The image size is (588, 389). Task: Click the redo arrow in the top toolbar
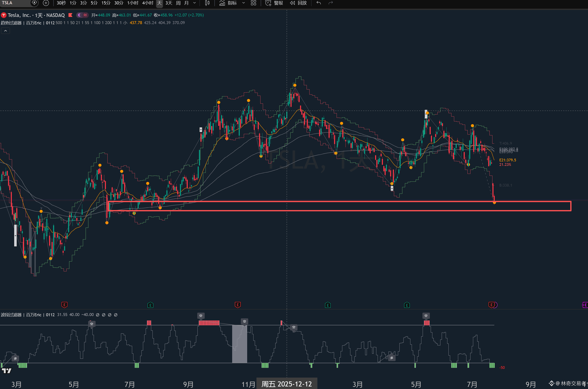331,3
